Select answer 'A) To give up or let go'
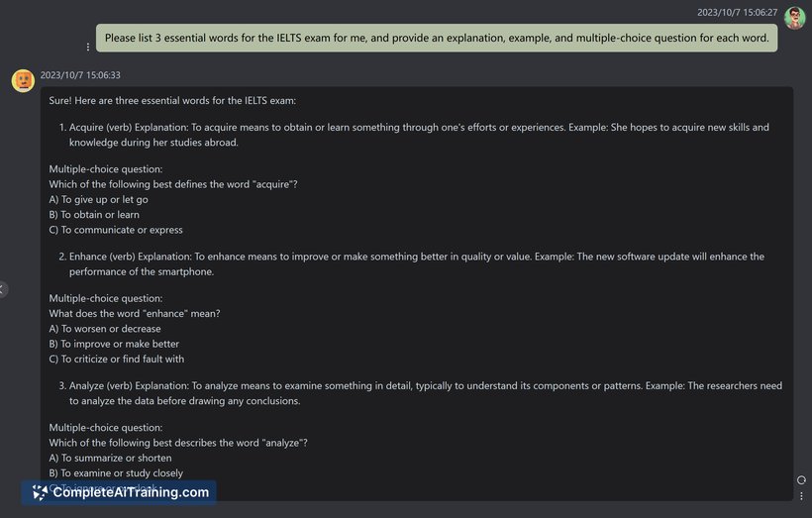812x518 pixels. click(x=98, y=199)
